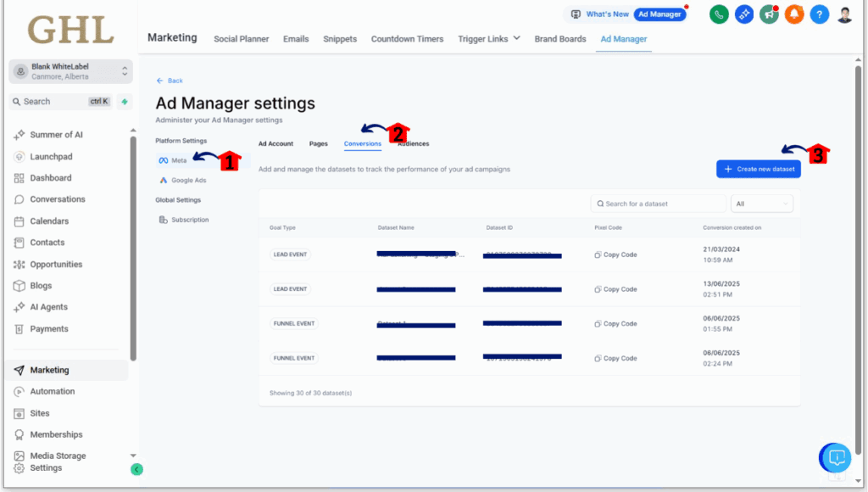Click the What's New button
This screenshot has width=868, height=492.
(x=600, y=14)
